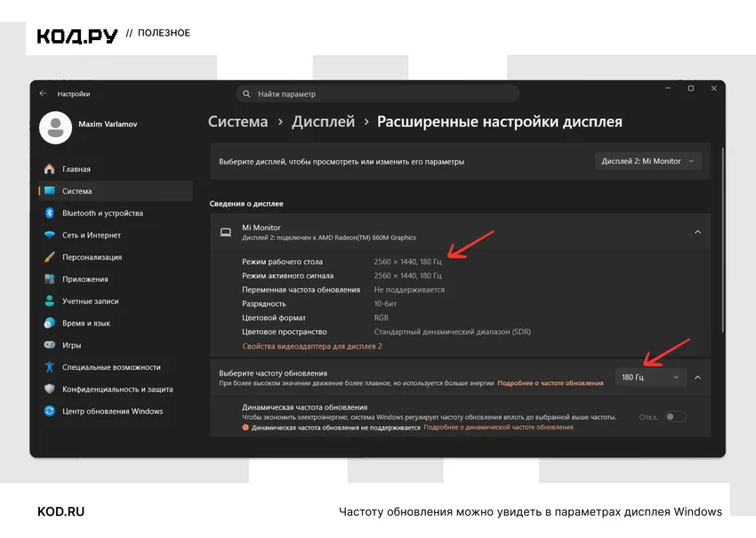
Task: Click the RGB color format value
Action: pyautogui.click(x=381, y=317)
